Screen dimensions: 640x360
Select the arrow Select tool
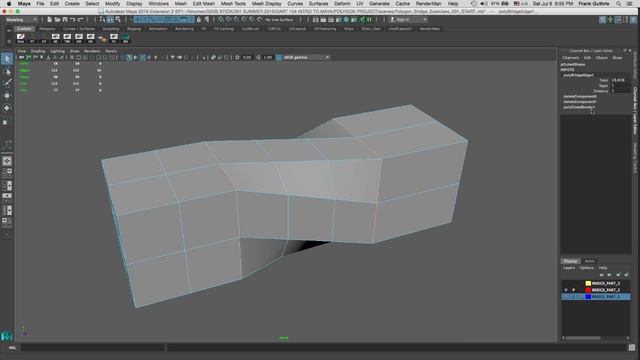click(x=7, y=59)
